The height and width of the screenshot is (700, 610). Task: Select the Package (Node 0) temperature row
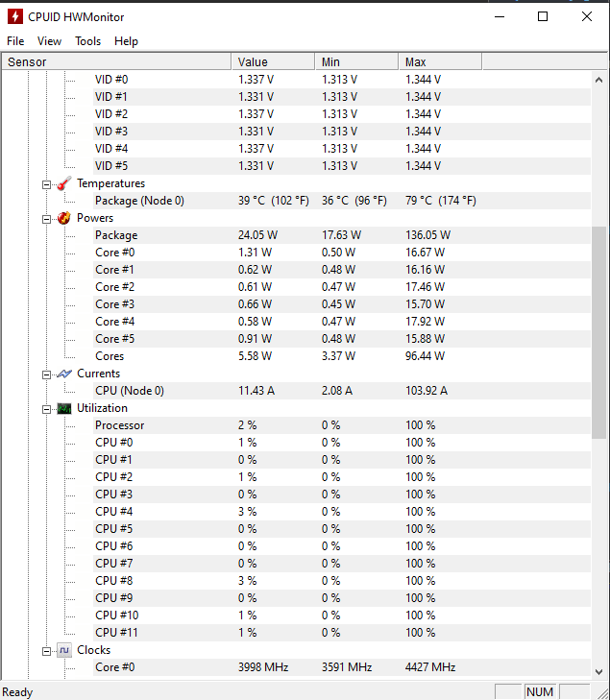[x=342, y=201]
